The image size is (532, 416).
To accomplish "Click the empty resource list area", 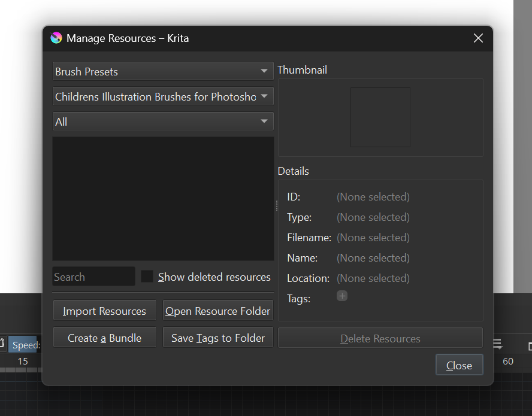I will (163, 198).
